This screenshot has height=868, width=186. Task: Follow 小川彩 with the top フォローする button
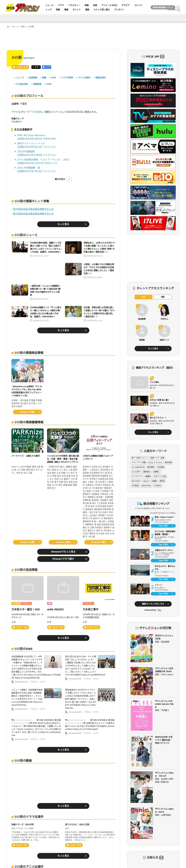20,67
